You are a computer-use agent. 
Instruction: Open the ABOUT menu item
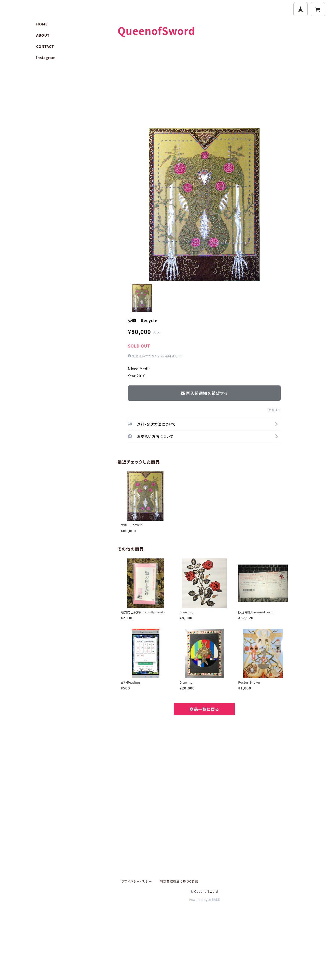(43, 35)
